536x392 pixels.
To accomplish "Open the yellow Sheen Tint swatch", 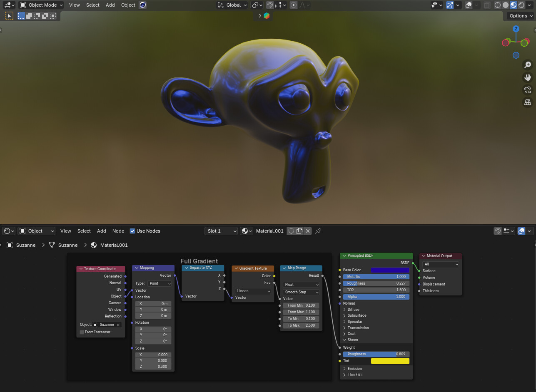I will point(390,361).
